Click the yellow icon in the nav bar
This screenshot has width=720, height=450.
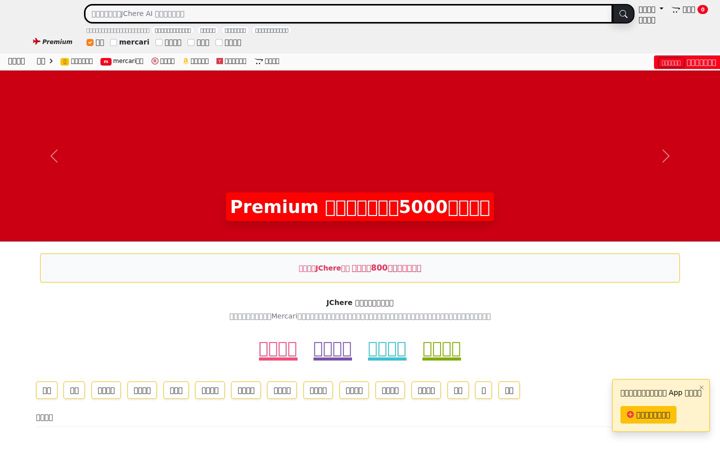tap(65, 62)
